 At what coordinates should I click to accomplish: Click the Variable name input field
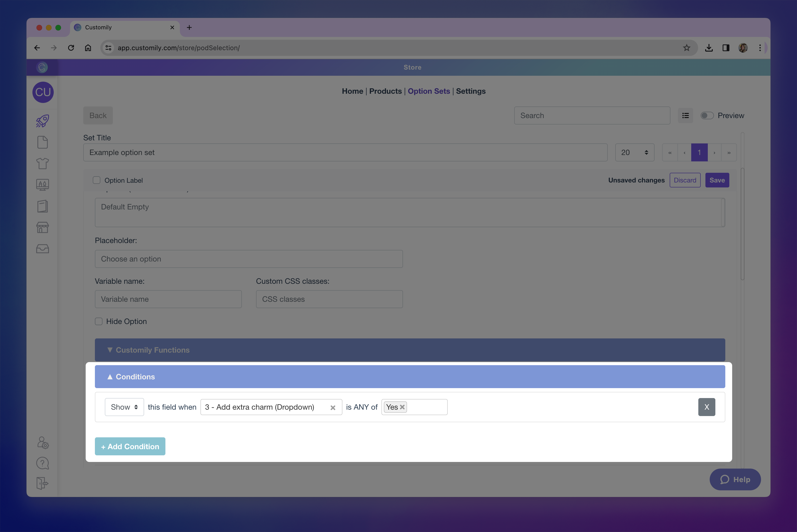click(x=168, y=299)
